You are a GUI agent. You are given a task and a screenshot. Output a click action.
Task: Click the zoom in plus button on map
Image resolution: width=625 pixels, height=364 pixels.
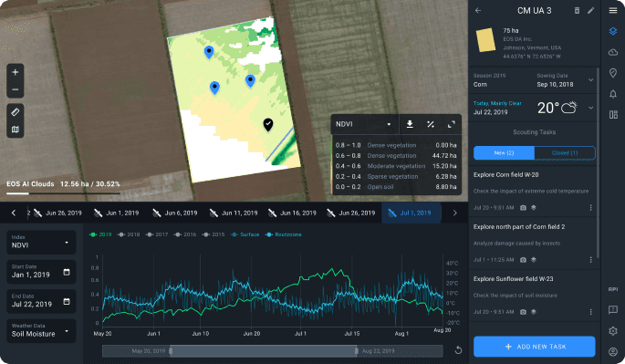click(16, 72)
